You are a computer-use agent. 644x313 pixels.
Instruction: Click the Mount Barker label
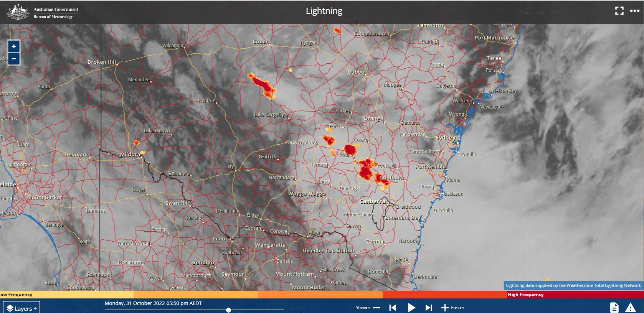coord(45,197)
